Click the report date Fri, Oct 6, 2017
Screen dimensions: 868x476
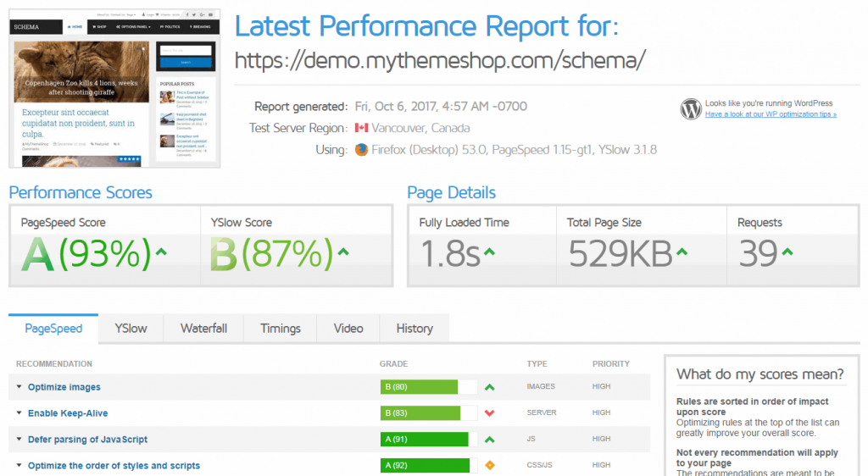point(441,107)
